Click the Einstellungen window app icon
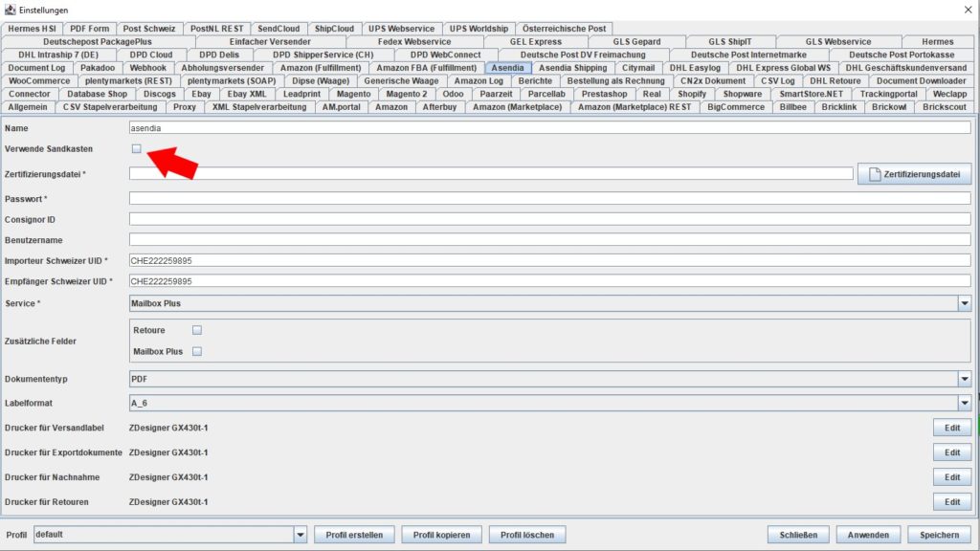Screen dimensions: 980x551 [10, 10]
